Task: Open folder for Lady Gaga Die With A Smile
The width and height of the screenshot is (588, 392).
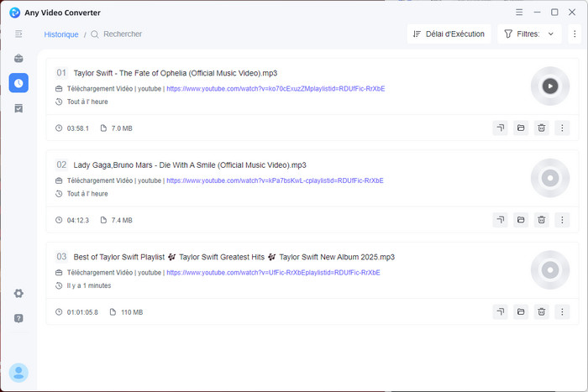Action: click(521, 220)
